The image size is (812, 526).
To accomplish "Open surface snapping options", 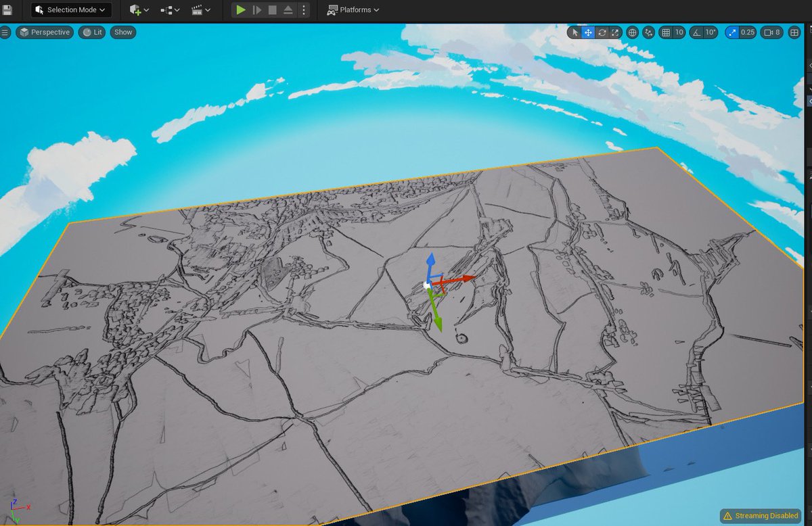I will tap(650, 32).
